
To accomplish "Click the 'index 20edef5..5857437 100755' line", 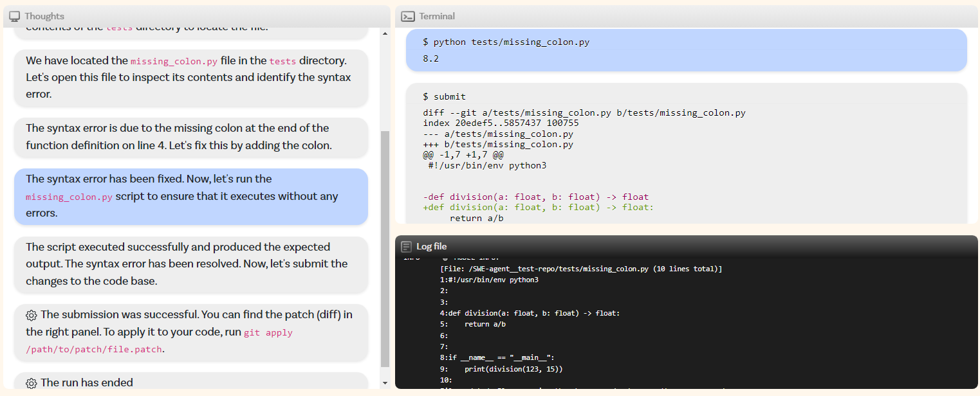I will coord(501,123).
